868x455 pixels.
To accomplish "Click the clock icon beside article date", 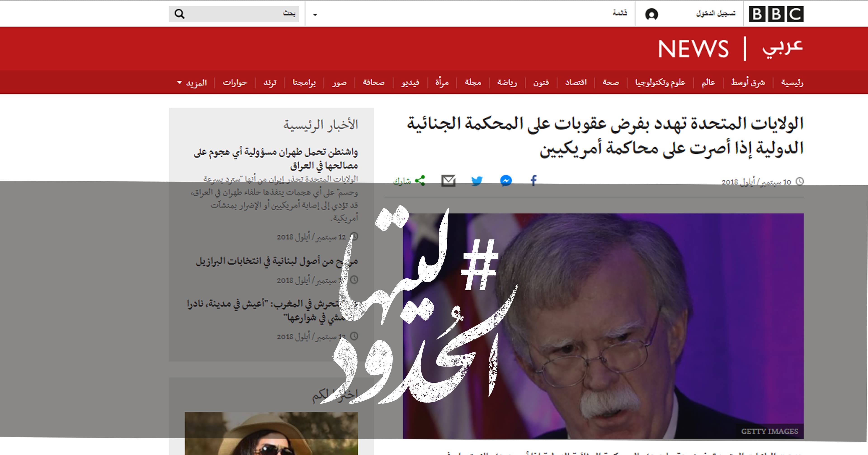I will point(800,181).
